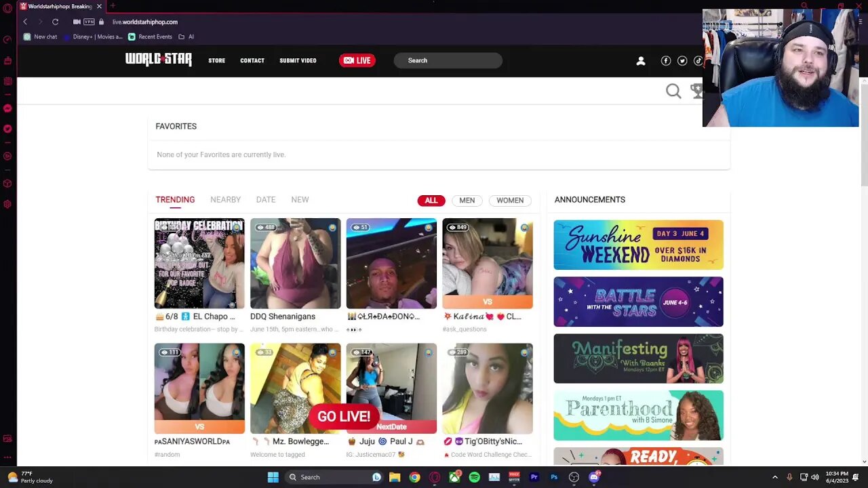This screenshot has height=488, width=868.
Task: Click the red LIVE button
Action: (357, 60)
